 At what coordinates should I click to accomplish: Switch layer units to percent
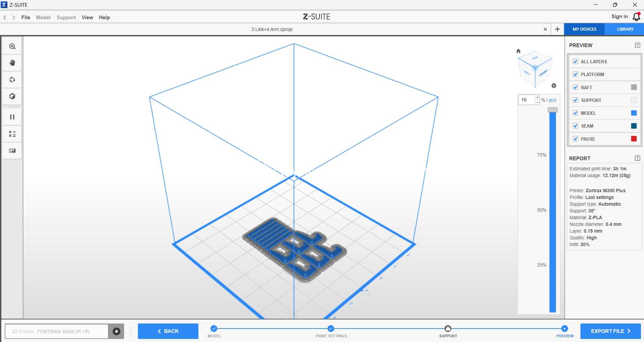543,100
